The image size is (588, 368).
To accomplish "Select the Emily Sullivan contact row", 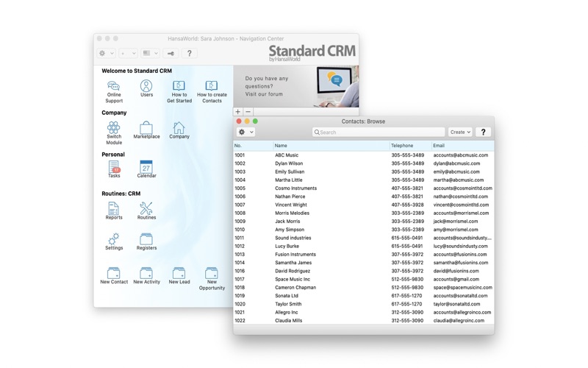I will click(363, 171).
